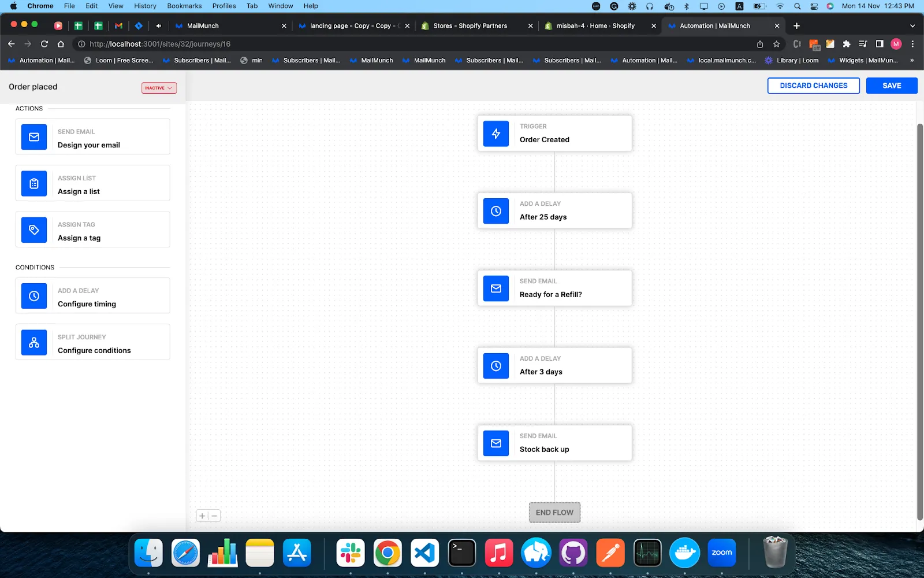924x578 pixels.
Task: Open Library Loom bookmark
Action: (792, 60)
